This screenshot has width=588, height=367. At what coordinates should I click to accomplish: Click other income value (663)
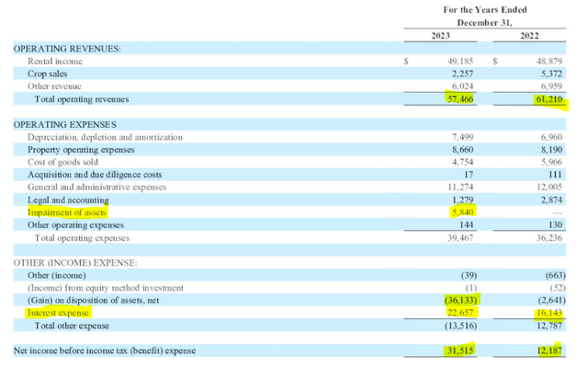click(555, 275)
